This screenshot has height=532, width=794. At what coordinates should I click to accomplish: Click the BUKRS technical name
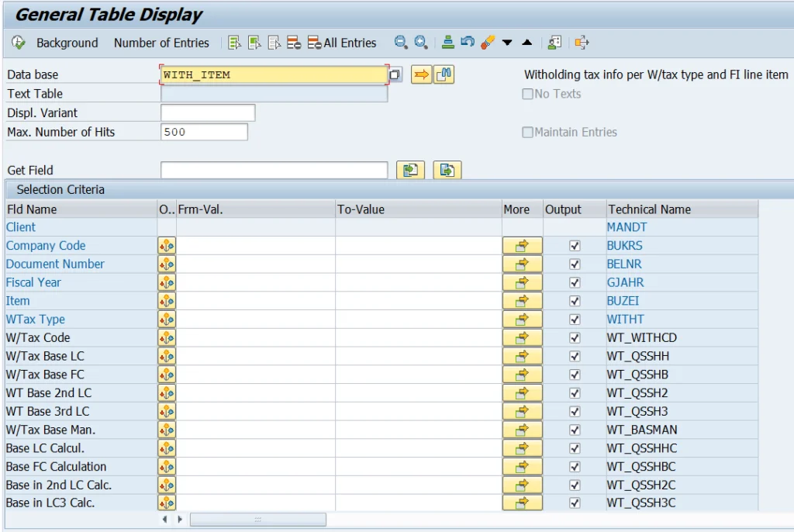click(624, 246)
